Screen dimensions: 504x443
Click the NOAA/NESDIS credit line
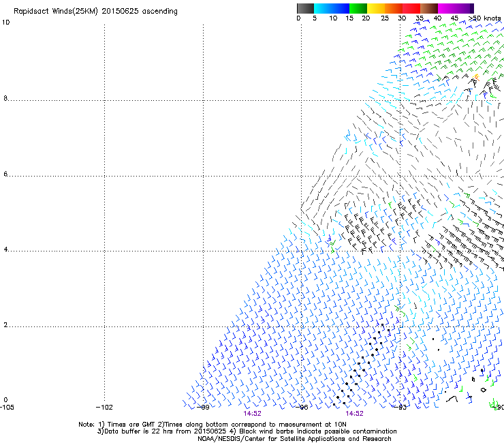294,439
